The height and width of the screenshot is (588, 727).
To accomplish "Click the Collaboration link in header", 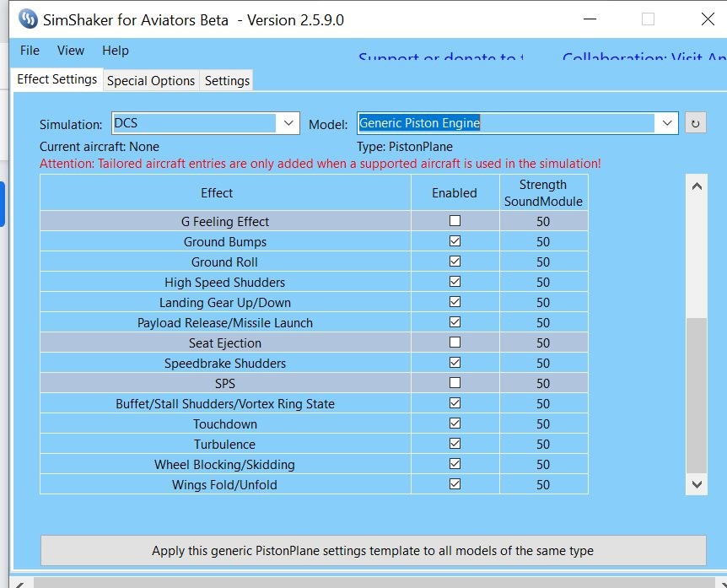I will click(644, 57).
